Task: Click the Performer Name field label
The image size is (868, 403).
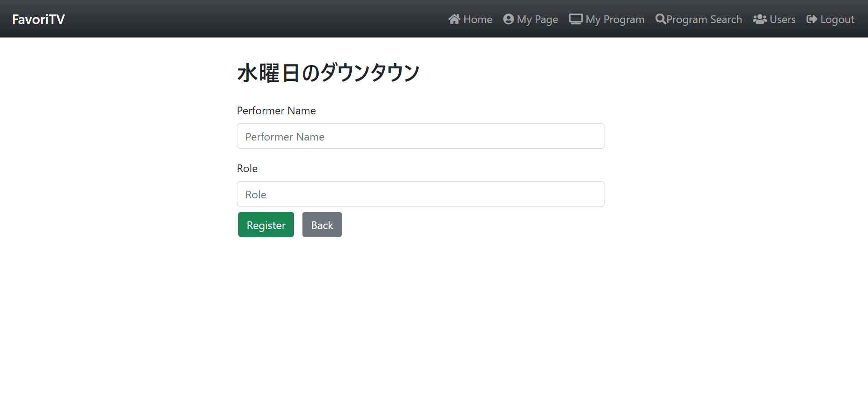Action: pos(276,111)
